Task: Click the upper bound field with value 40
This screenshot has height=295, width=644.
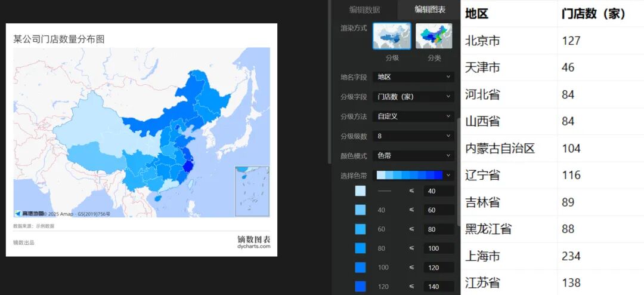Action: point(439,191)
